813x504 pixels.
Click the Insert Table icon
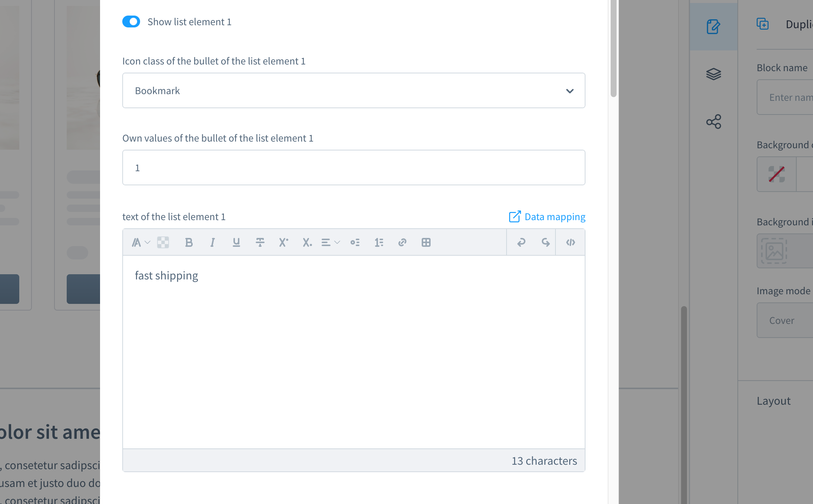click(426, 242)
